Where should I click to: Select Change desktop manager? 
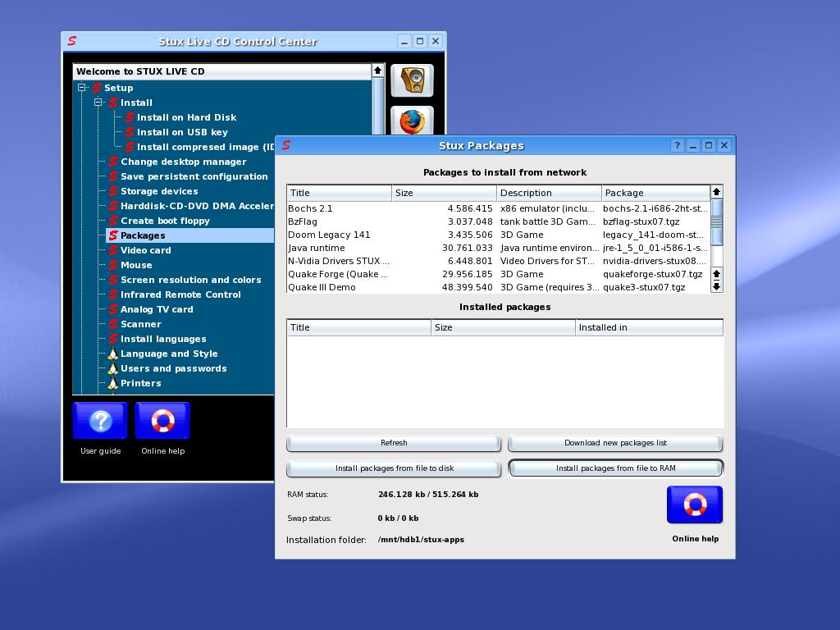click(183, 162)
